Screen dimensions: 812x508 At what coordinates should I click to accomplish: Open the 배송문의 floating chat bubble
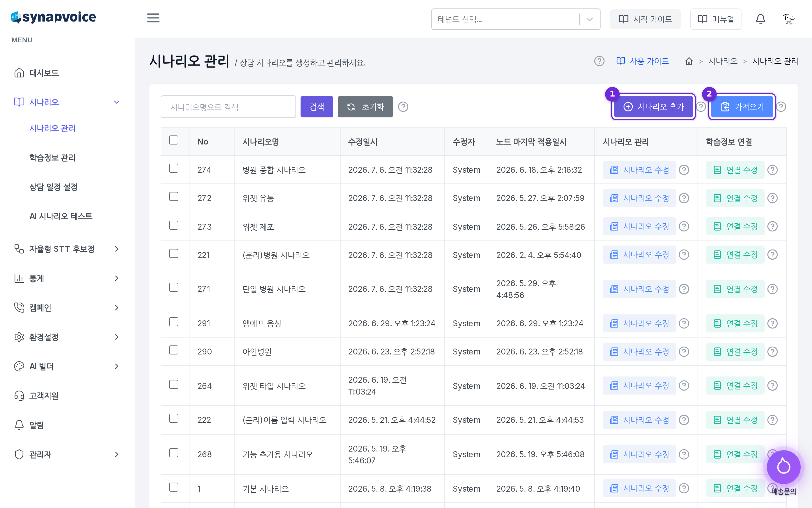tap(784, 467)
